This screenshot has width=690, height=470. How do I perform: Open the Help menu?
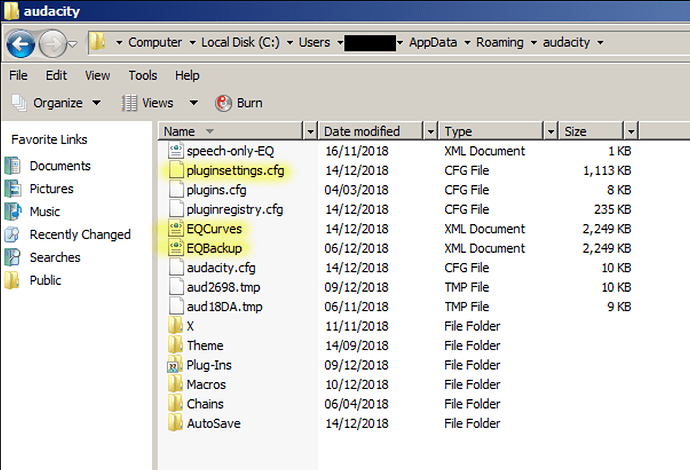click(x=187, y=76)
